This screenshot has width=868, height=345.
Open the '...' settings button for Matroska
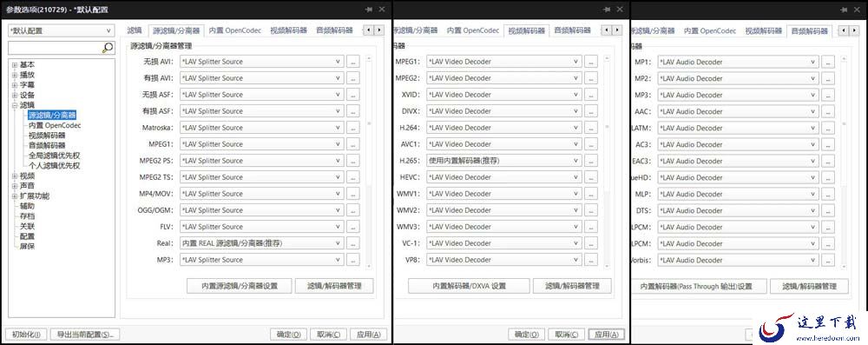353,128
